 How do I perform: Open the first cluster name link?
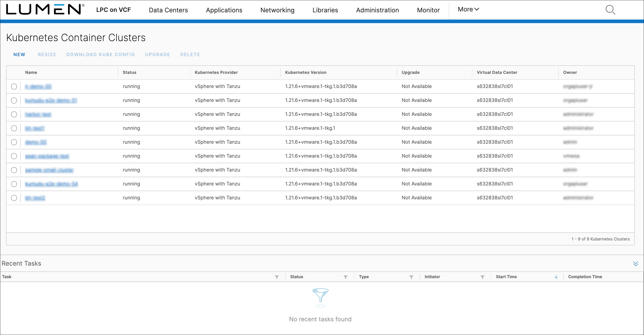pyautogui.click(x=38, y=86)
